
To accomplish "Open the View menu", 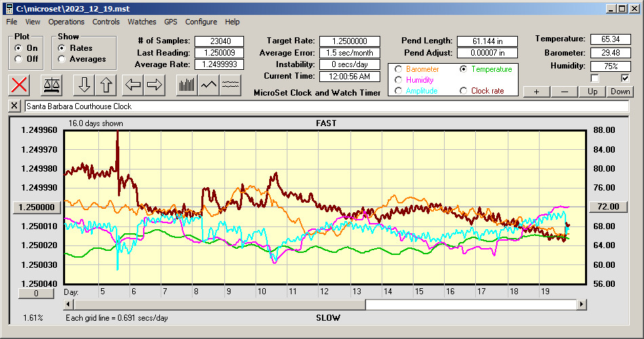I will pyautogui.click(x=33, y=22).
